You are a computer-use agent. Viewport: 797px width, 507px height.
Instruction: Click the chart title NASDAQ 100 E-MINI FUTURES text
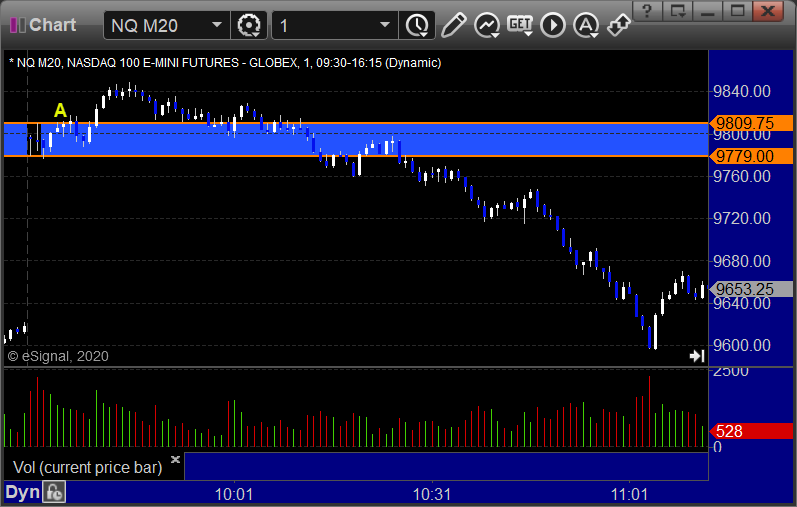[x=152, y=63]
